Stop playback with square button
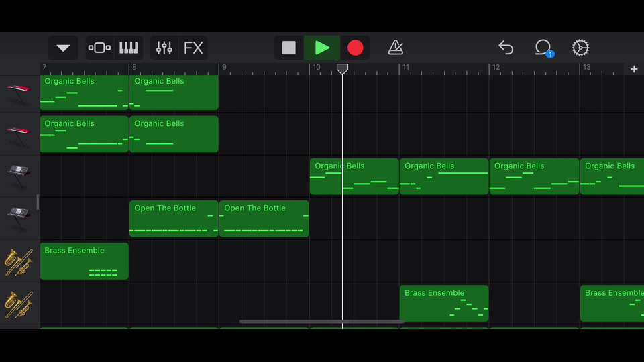644x362 pixels. (288, 48)
